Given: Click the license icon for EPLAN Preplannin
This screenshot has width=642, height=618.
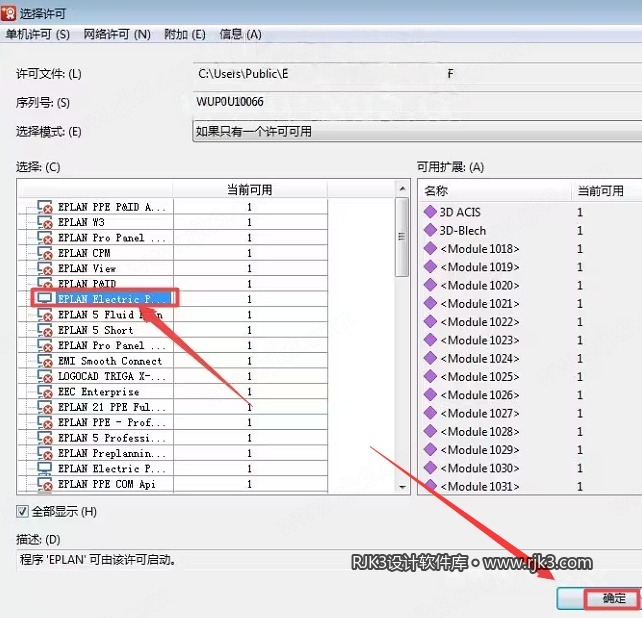Looking at the screenshot, I should click(x=45, y=453).
